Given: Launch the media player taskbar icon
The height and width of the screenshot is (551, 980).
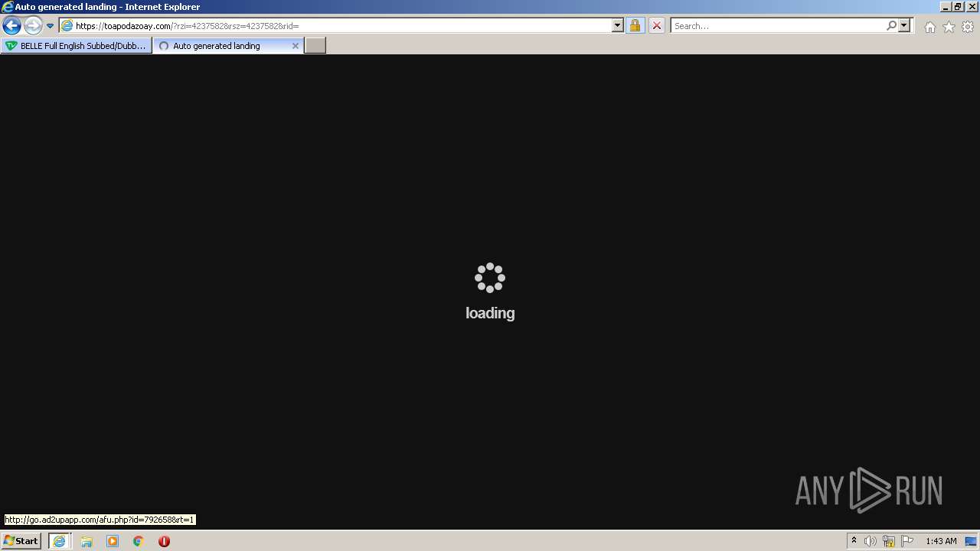Looking at the screenshot, I should point(113,541).
